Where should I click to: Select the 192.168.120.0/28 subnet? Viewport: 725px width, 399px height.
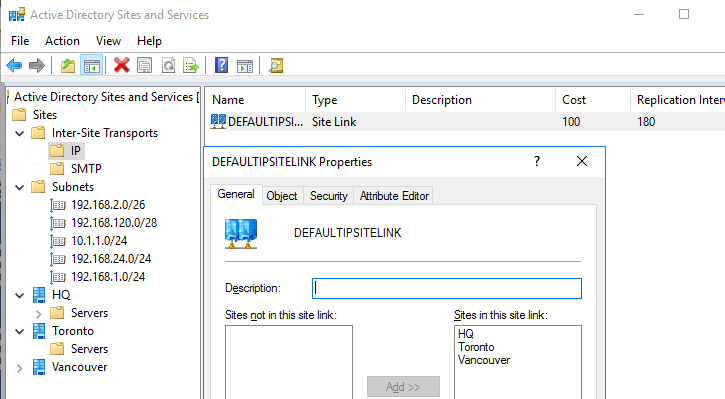coord(114,223)
